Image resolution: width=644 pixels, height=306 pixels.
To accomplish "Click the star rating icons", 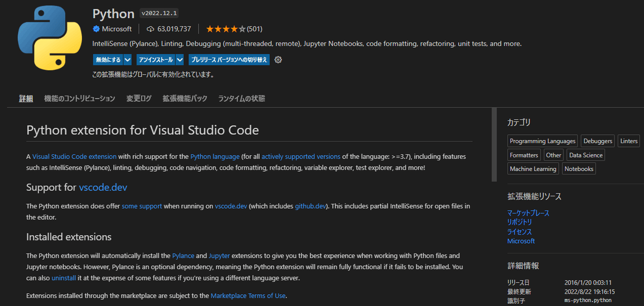I will click(226, 28).
